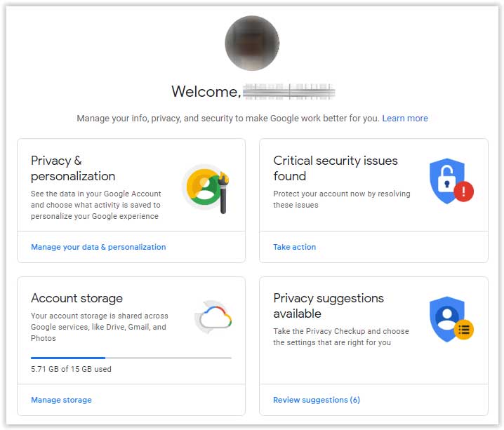
Task: Click the Critical security shield icon
Action: coord(451,181)
